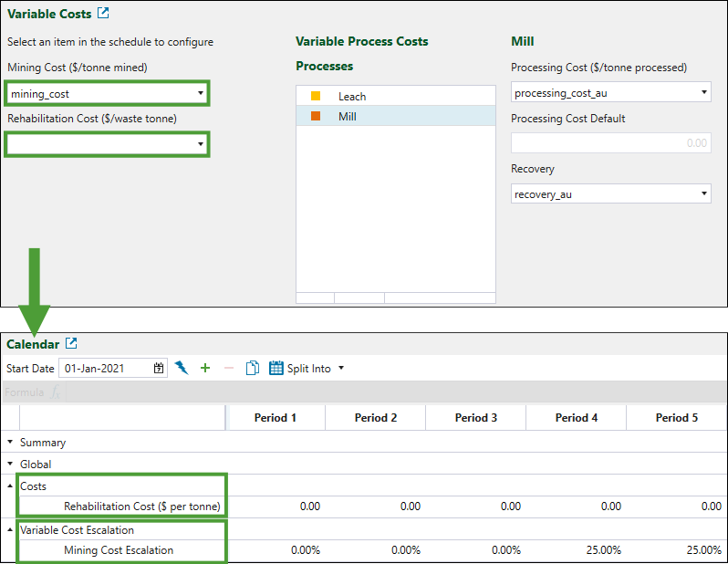Click the Period 3 column header
728x564 pixels.
pos(475,418)
